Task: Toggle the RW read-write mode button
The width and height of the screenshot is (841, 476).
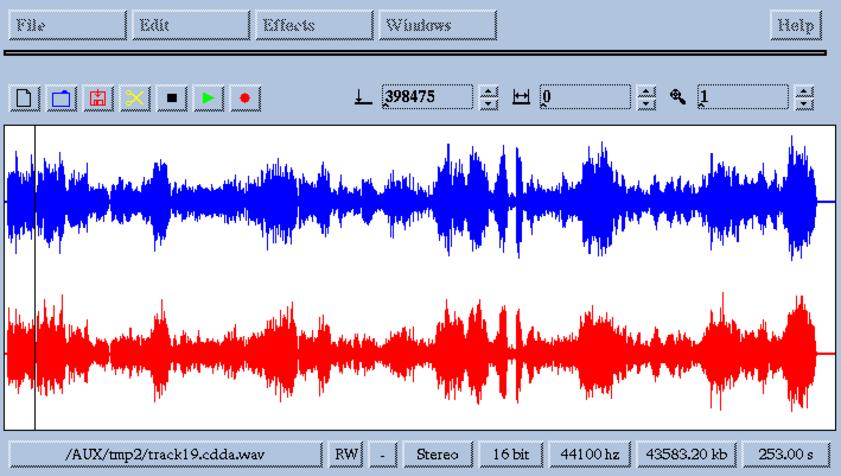Action: [x=346, y=454]
